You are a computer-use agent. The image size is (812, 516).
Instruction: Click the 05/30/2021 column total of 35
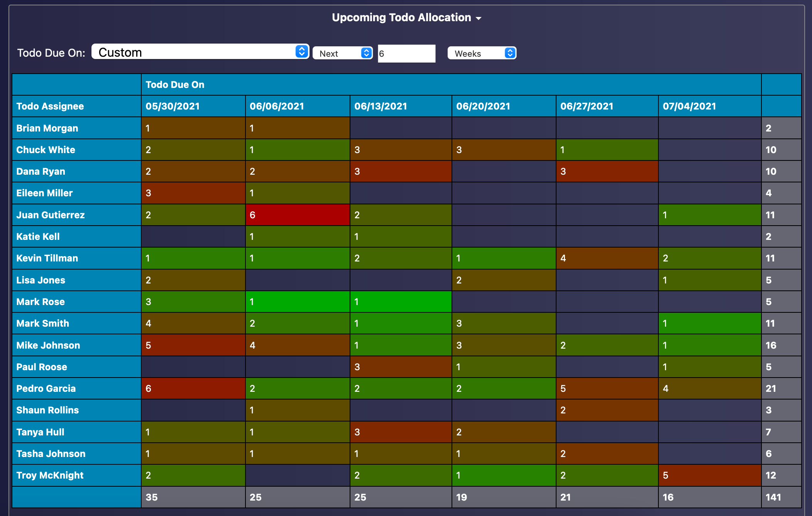point(193,497)
